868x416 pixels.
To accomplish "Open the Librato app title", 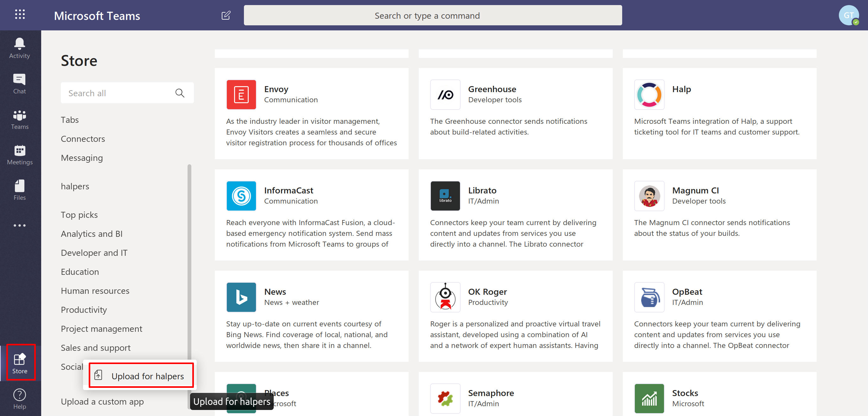I will (482, 190).
